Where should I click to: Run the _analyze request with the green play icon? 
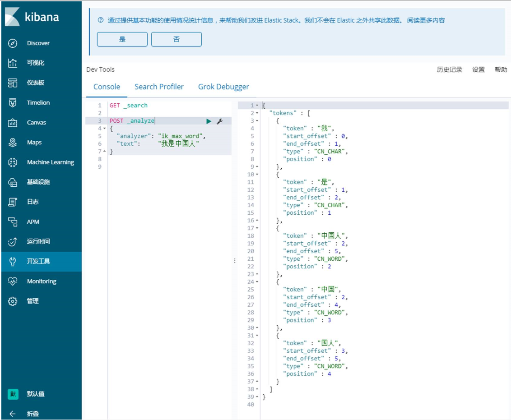[x=209, y=120]
